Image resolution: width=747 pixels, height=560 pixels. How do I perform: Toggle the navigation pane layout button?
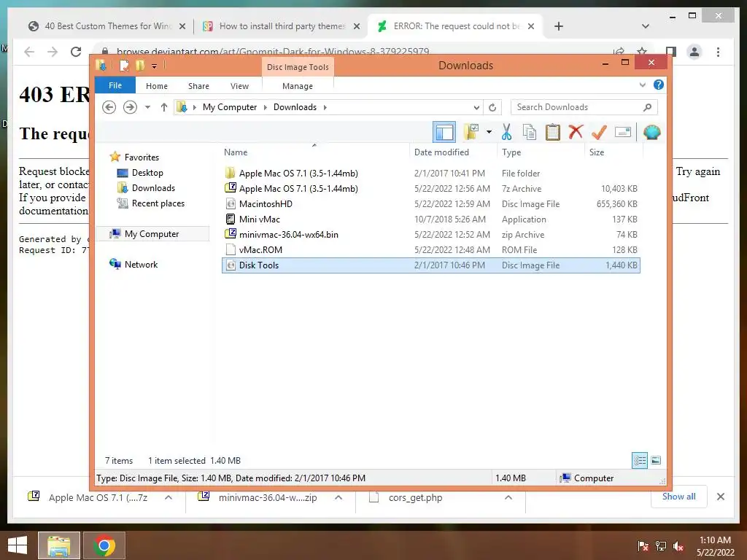pyautogui.click(x=444, y=132)
